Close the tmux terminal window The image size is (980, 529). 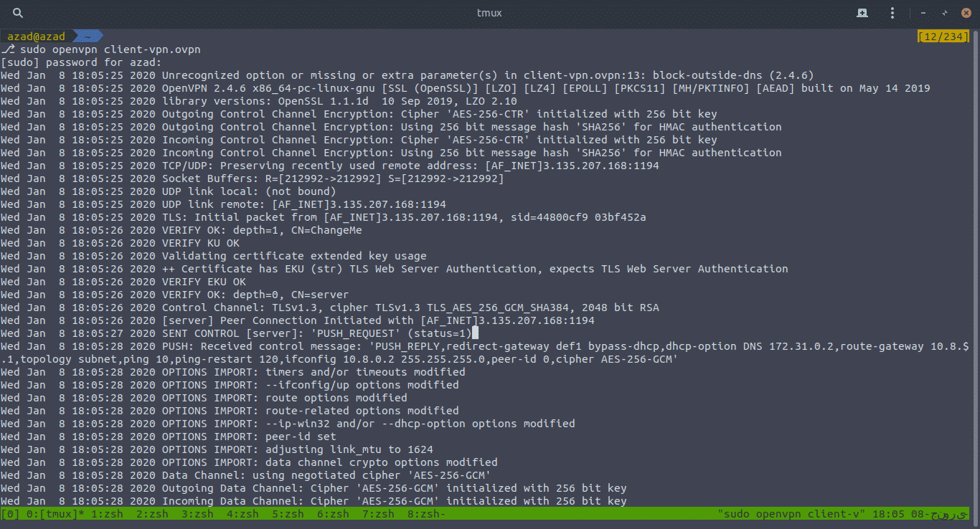pos(966,13)
